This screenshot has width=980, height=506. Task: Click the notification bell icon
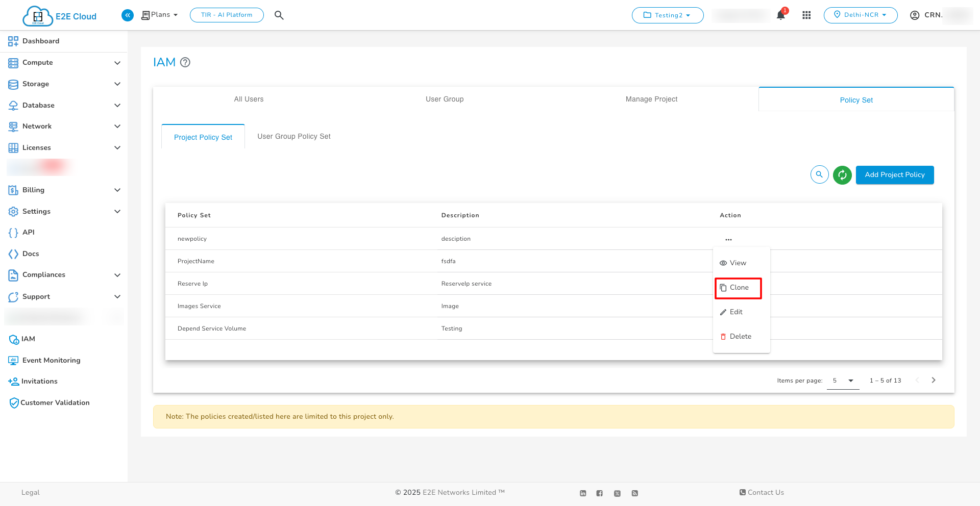[x=780, y=15]
